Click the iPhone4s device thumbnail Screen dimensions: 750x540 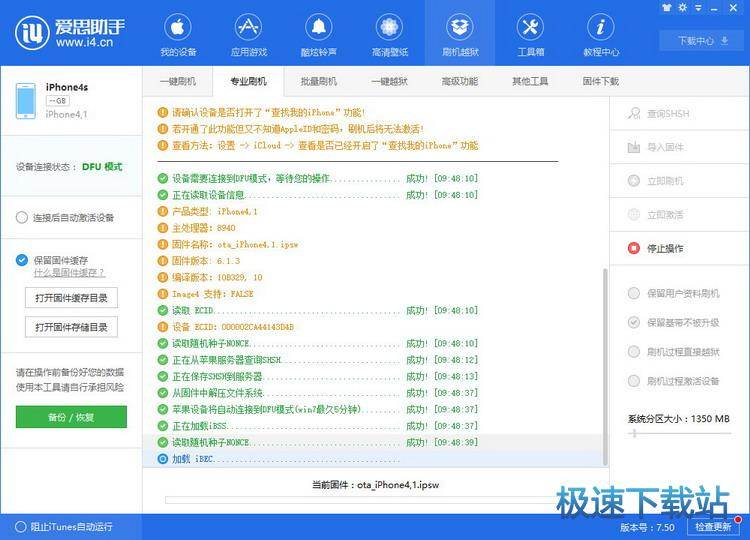coord(25,100)
